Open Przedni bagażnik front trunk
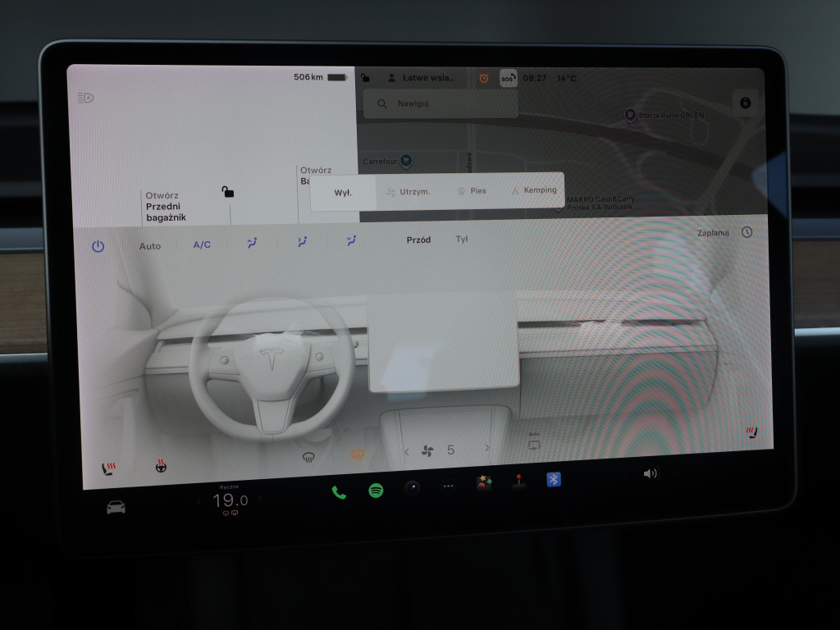 point(166,206)
